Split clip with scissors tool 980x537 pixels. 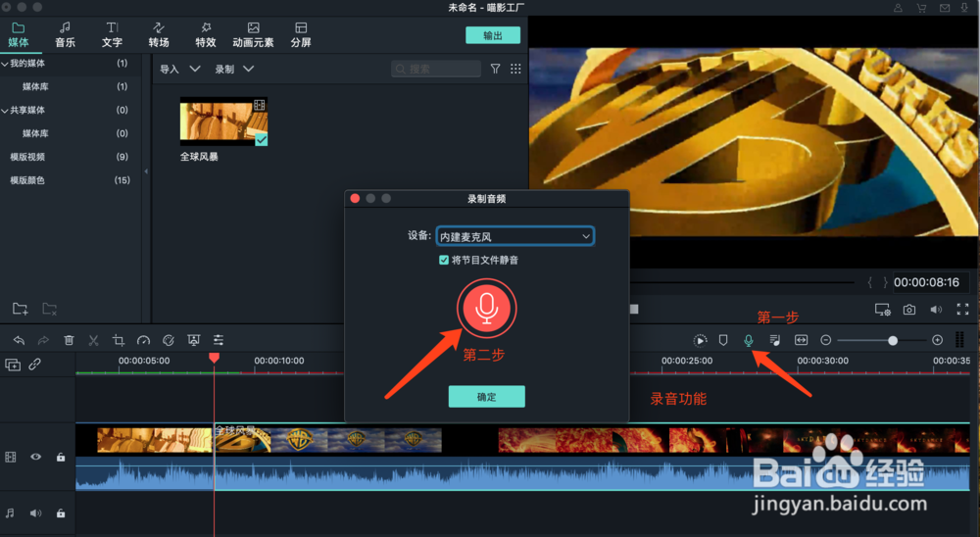point(93,340)
